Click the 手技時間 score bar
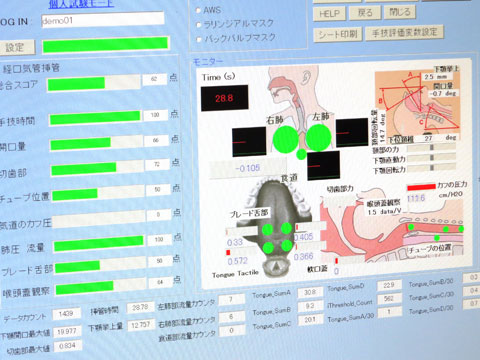Screen dimensions: 480x360 pyautogui.click(x=95, y=118)
